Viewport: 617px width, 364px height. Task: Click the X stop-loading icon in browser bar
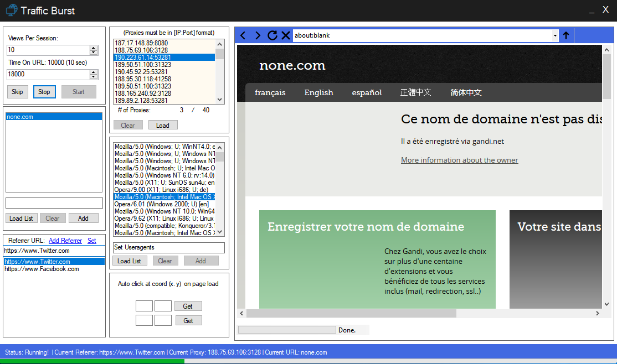(x=286, y=35)
